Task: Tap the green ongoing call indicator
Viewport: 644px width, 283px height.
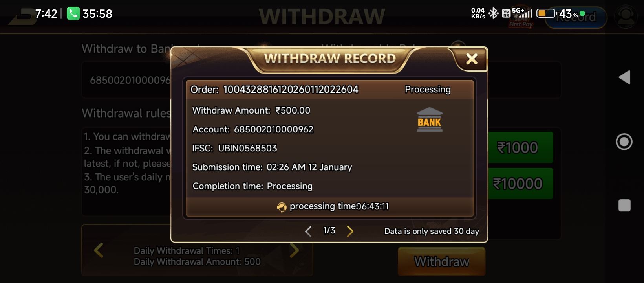Action: (73, 14)
